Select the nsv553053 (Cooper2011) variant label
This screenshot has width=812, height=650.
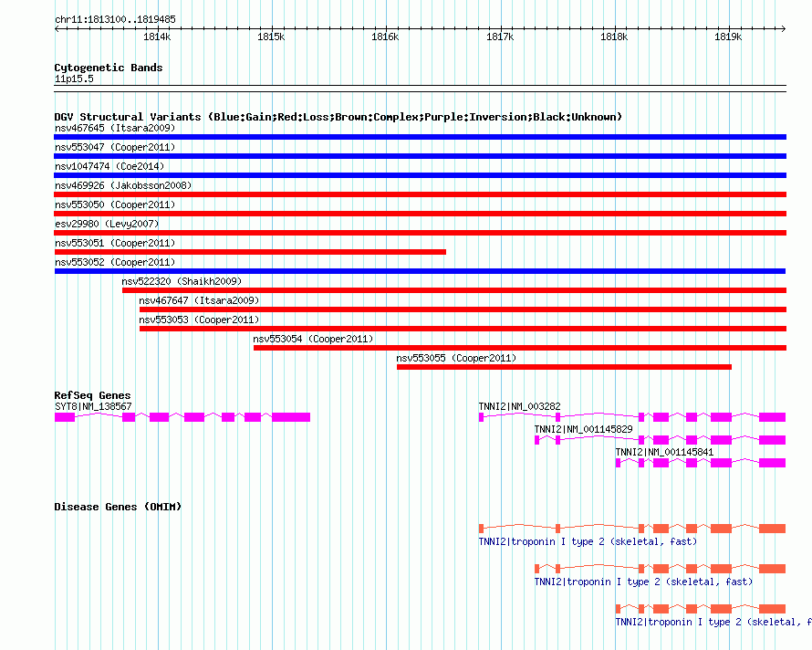(x=199, y=320)
